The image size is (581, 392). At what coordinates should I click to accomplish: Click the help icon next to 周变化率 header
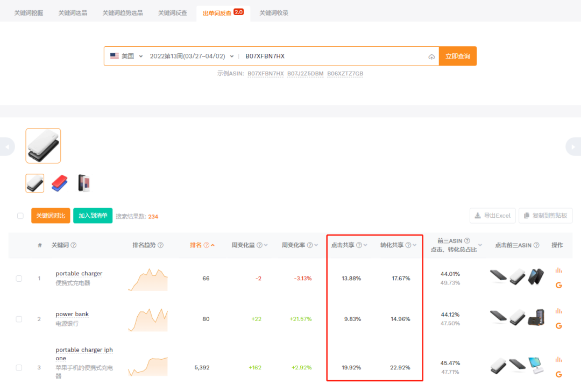pyautogui.click(x=310, y=245)
